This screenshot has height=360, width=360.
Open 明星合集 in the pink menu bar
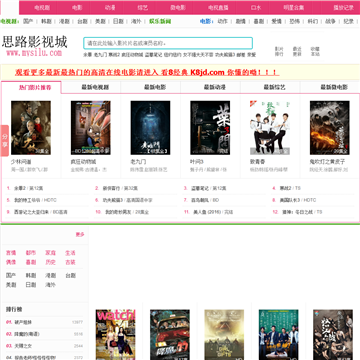click(x=294, y=7)
